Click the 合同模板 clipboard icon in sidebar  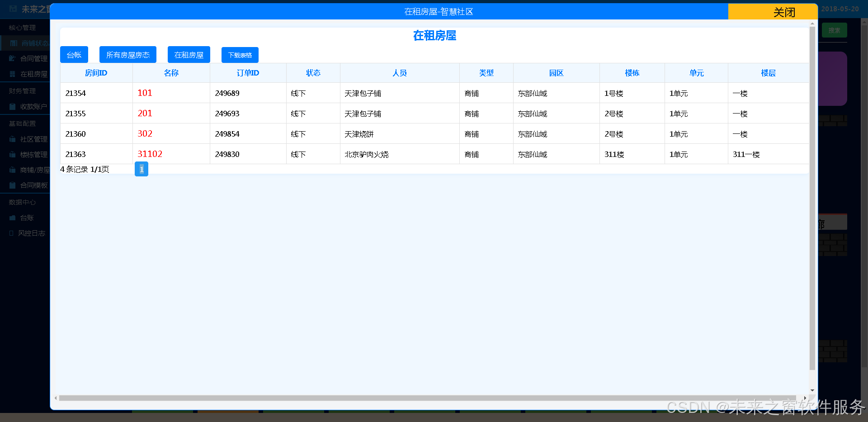[13, 185]
